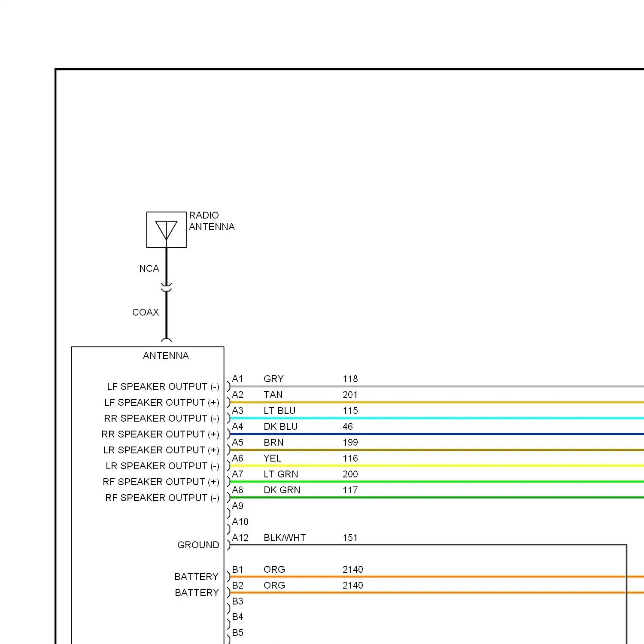The height and width of the screenshot is (644, 644).
Task: Select the NCA cable label
Action: pyautogui.click(x=149, y=269)
